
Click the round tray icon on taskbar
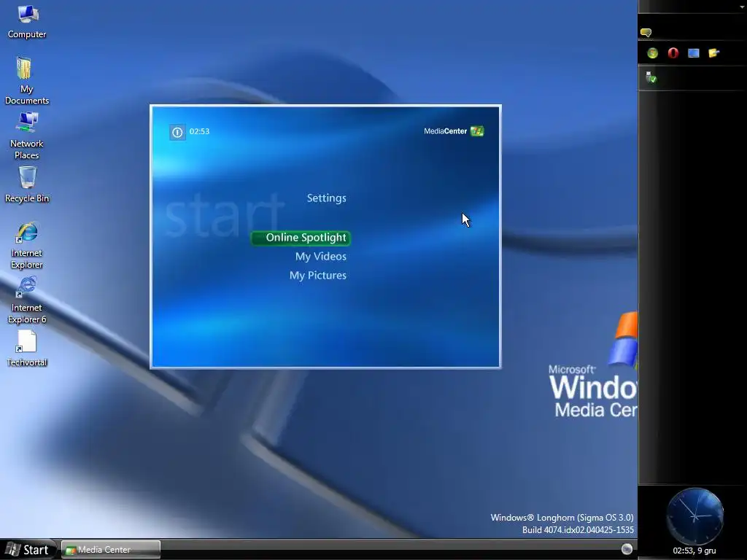[x=627, y=549]
